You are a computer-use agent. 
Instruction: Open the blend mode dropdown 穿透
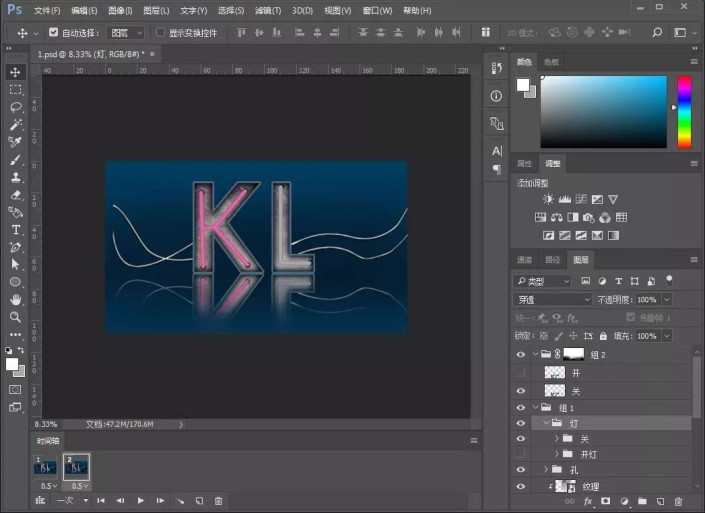tap(553, 299)
